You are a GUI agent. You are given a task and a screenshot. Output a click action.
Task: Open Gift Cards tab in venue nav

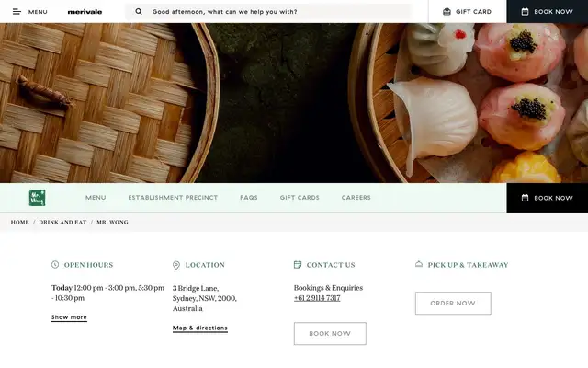pyautogui.click(x=300, y=198)
